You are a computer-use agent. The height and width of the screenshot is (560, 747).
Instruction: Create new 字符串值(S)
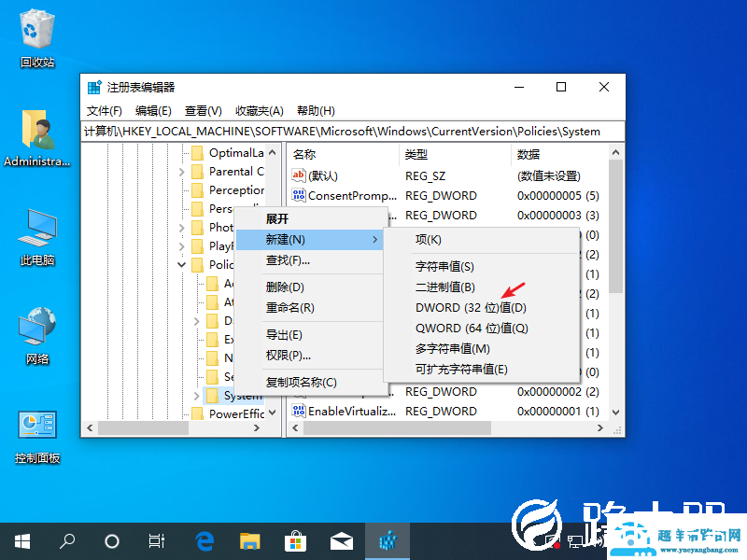482,267
